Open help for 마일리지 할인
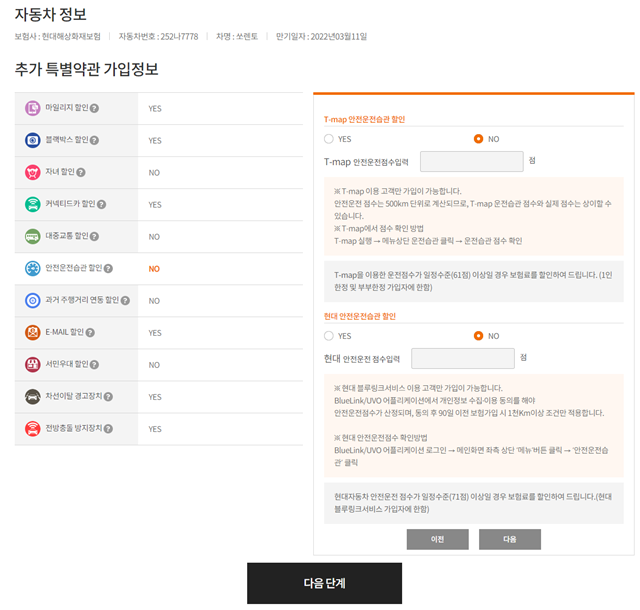Image resolution: width=640 pixels, height=610 pixels. coord(94,108)
